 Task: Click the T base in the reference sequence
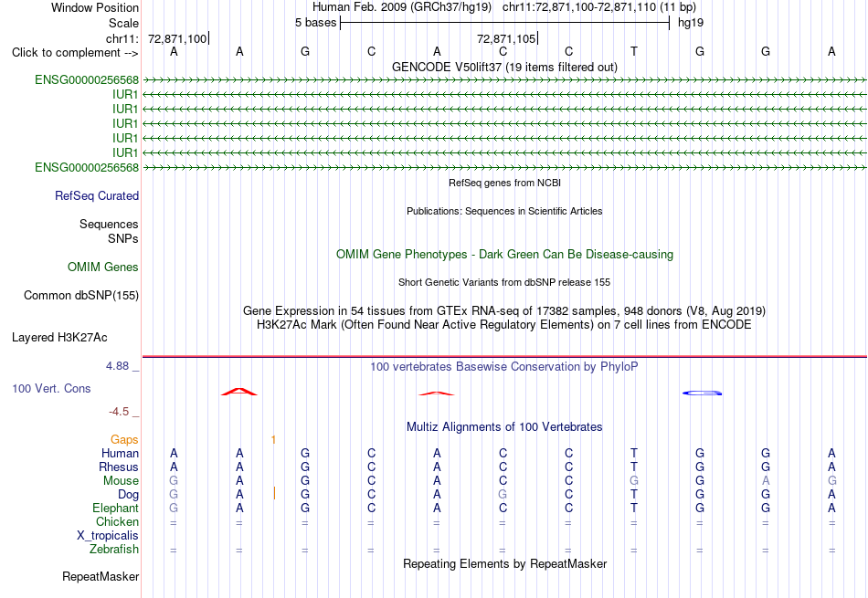[634, 51]
